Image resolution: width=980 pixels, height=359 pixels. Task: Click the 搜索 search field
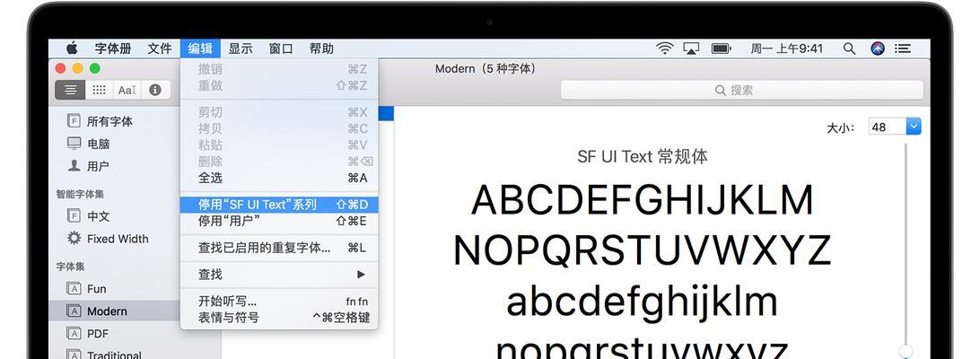(742, 90)
